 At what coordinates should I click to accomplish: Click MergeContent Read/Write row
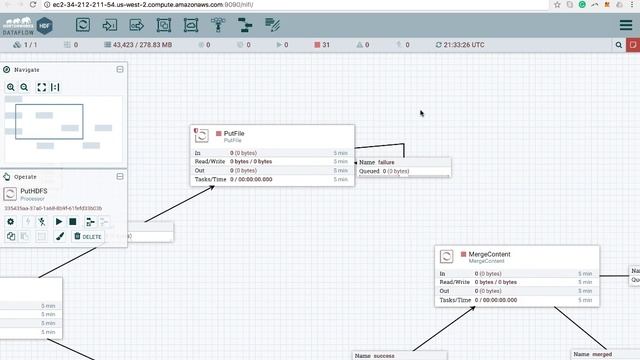516,282
